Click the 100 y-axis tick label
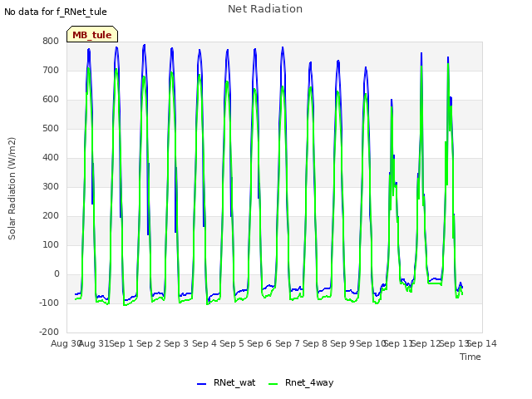Viewport: 532px width, 399px height. 51,245
